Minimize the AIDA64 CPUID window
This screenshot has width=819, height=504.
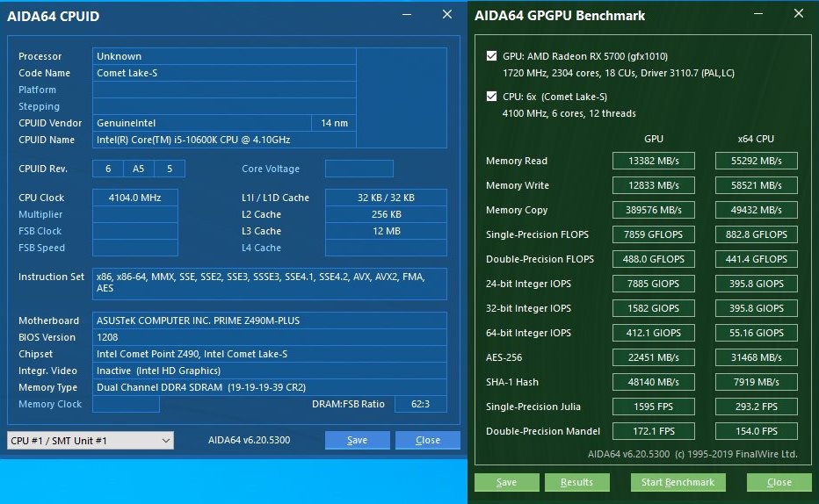[x=407, y=15]
